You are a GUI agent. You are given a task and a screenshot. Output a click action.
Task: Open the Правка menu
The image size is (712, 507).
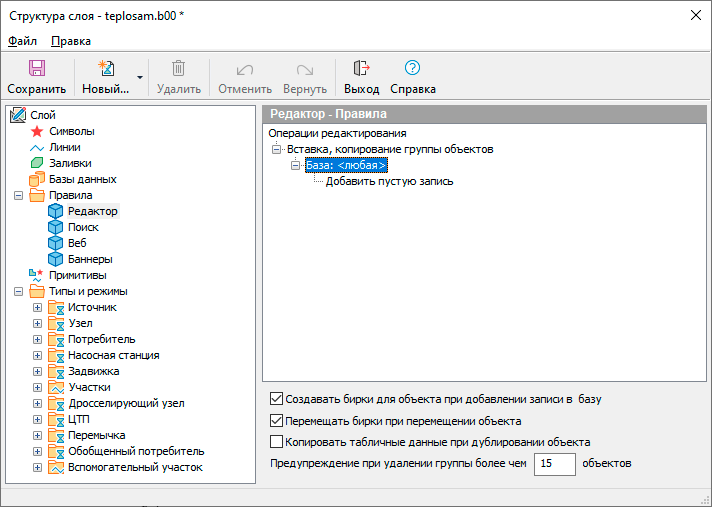(x=70, y=41)
